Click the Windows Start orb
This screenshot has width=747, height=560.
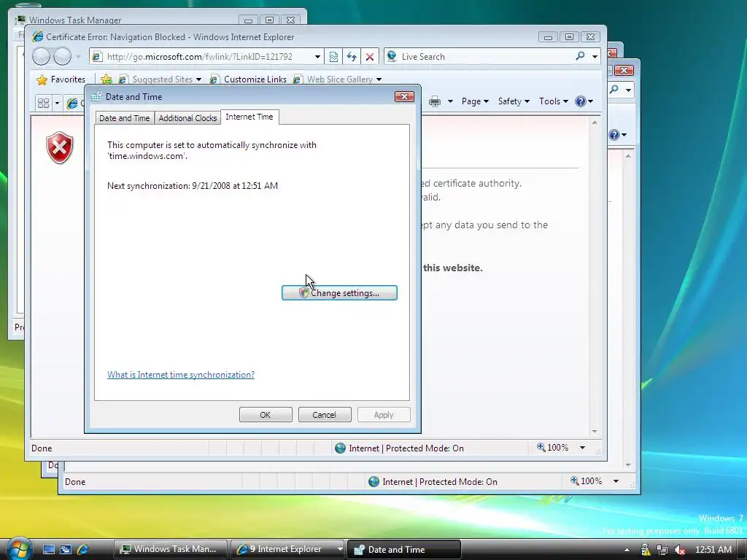19,548
